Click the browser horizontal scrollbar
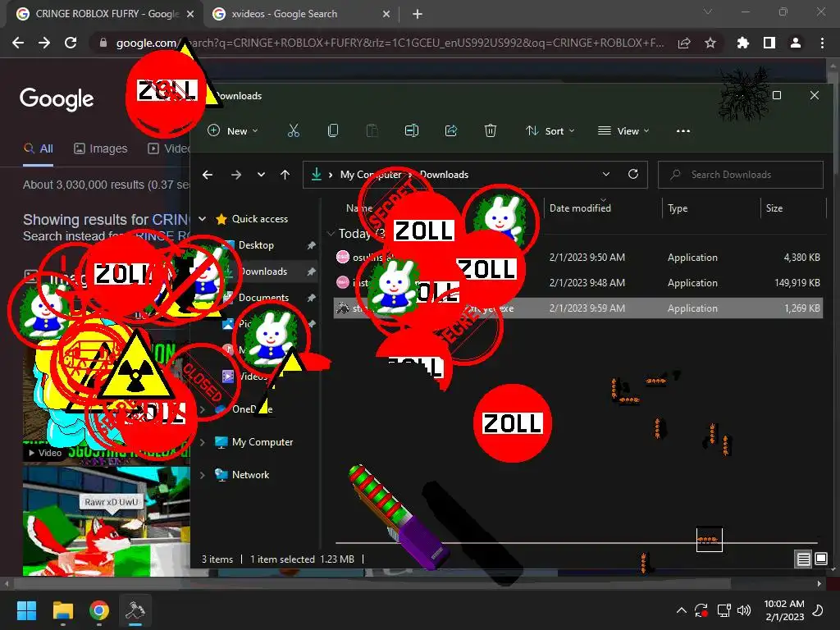 [372, 583]
